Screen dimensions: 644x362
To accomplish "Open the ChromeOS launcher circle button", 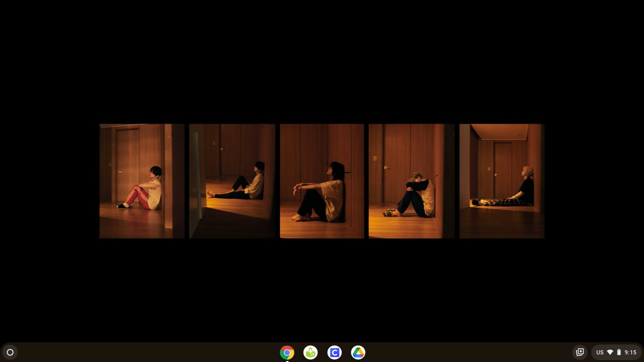I will (10, 353).
